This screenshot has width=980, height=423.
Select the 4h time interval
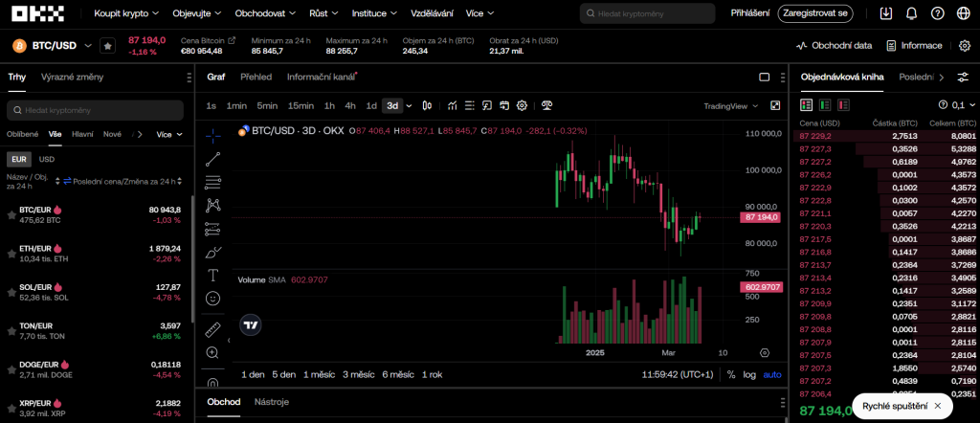(x=350, y=105)
